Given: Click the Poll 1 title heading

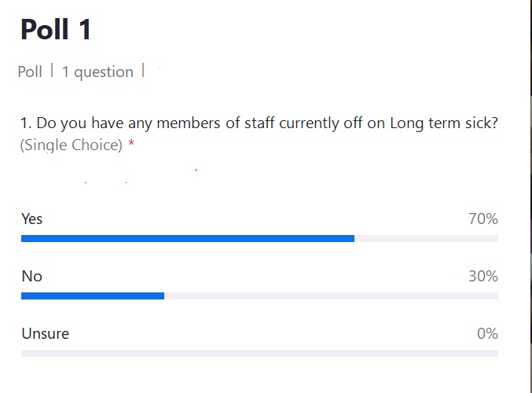Looking at the screenshot, I should pos(56,30).
